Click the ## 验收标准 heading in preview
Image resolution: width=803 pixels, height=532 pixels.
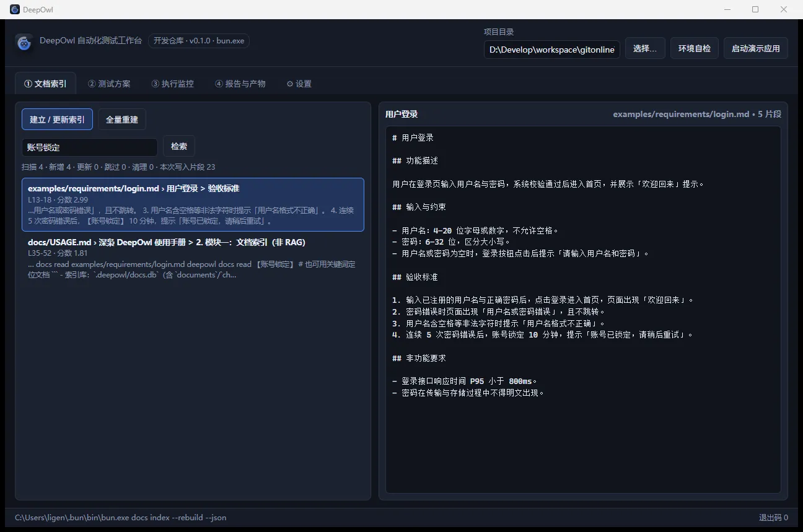coord(415,277)
